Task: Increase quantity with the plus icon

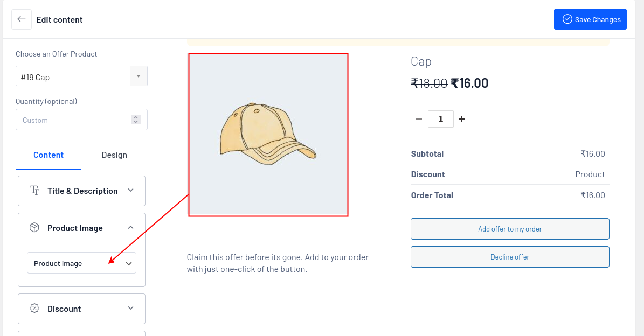Action: [x=462, y=119]
